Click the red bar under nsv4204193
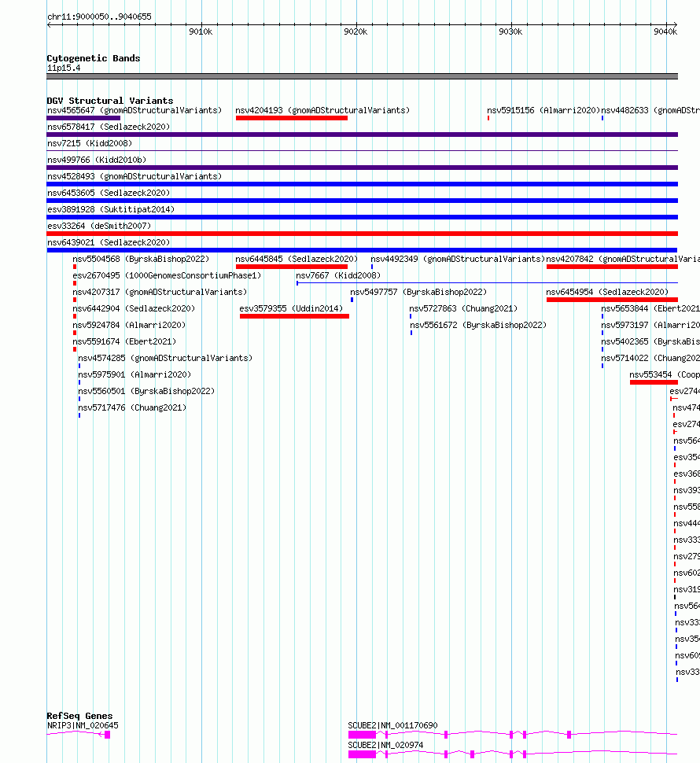Viewport: 700px width, 763px height. pos(291,118)
